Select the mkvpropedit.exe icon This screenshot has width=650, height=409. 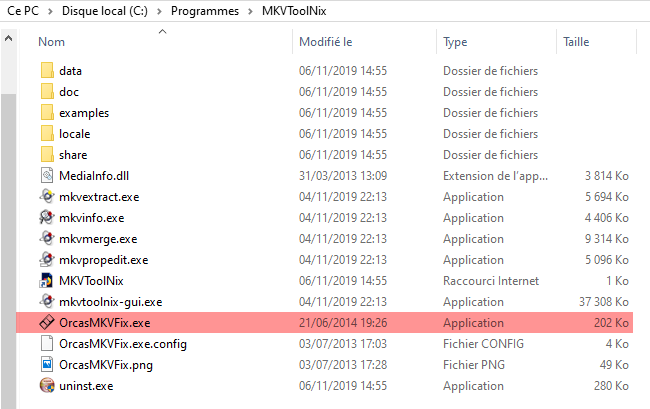pos(47,260)
